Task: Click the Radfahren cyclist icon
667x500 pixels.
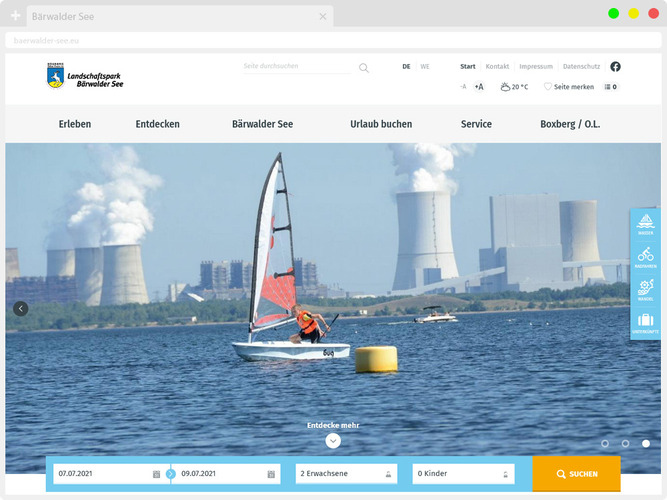Action: (x=645, y=256)
